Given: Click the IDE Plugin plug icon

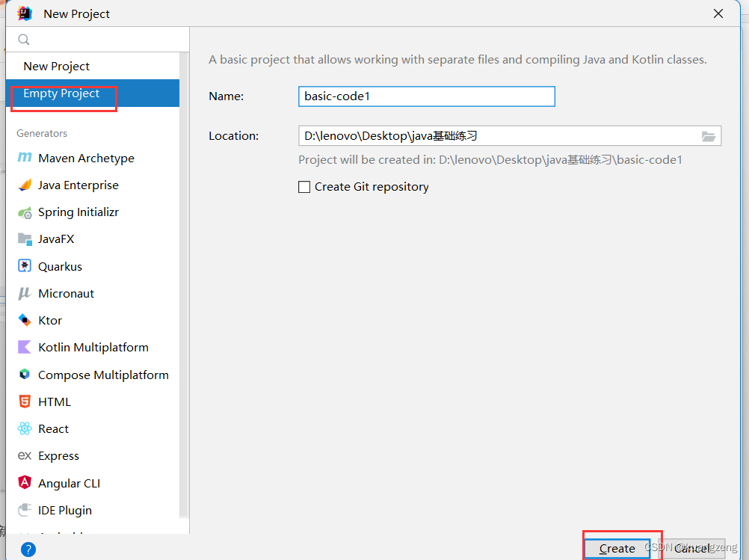Looking at the screenshot, I should coord(25,510).
